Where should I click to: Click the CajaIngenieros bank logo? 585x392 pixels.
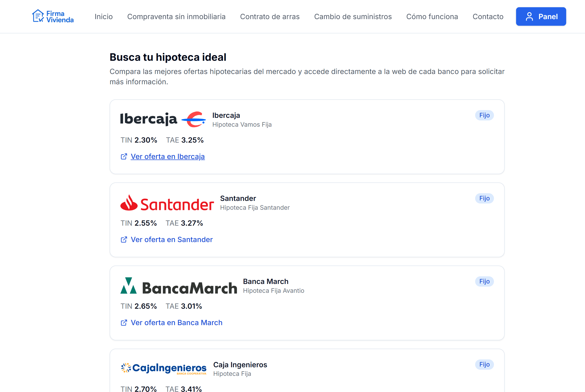(x=164, y=368)
